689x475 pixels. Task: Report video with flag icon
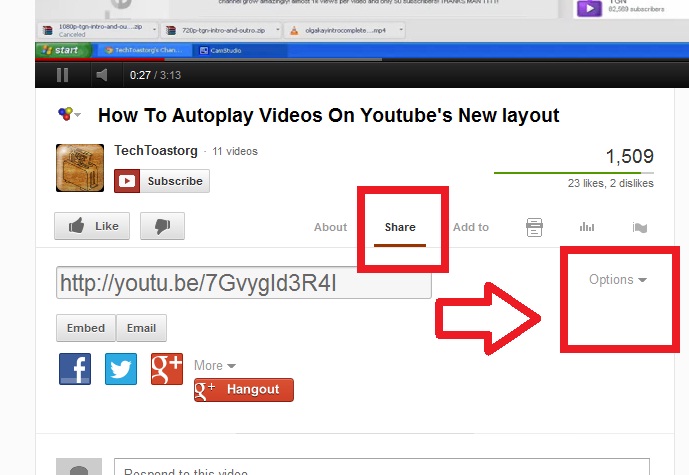[x=639, y=227]
